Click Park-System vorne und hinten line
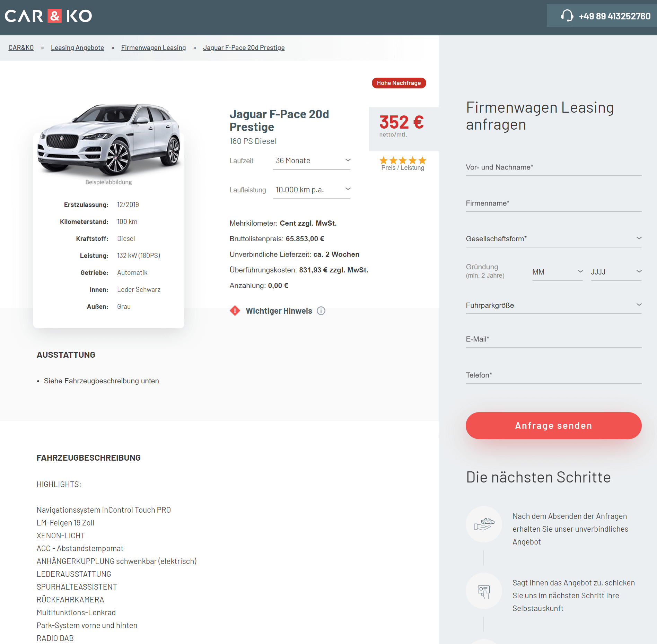 pyautogui.click(x=87, y=625)
